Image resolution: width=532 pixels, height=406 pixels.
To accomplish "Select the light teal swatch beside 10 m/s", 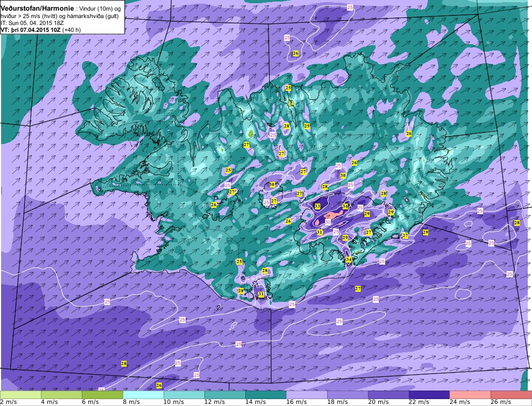I will pyautogui.click(x=184, y=395).
